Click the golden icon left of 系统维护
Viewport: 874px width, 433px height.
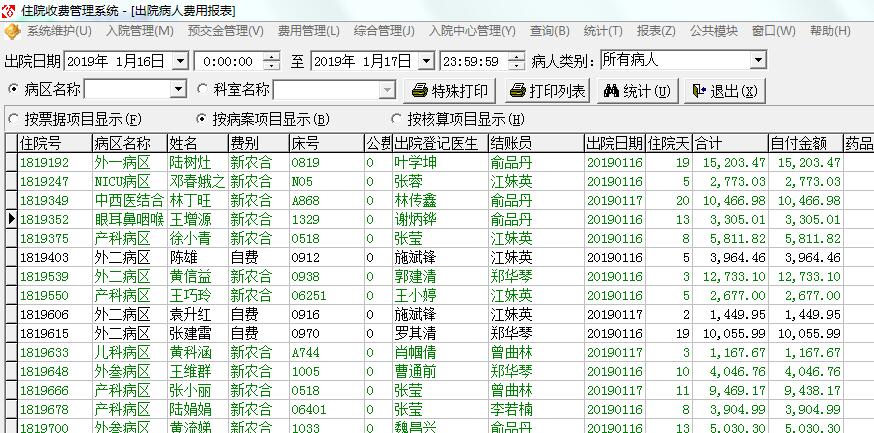tap(12, 32)
